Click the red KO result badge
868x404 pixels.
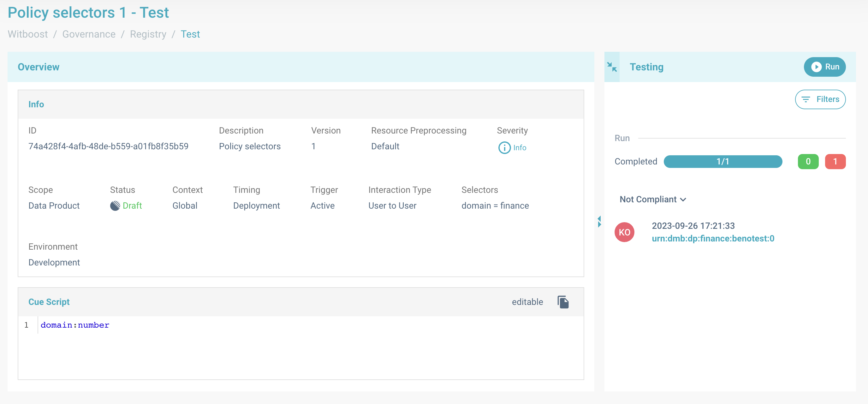coord(624,232)
